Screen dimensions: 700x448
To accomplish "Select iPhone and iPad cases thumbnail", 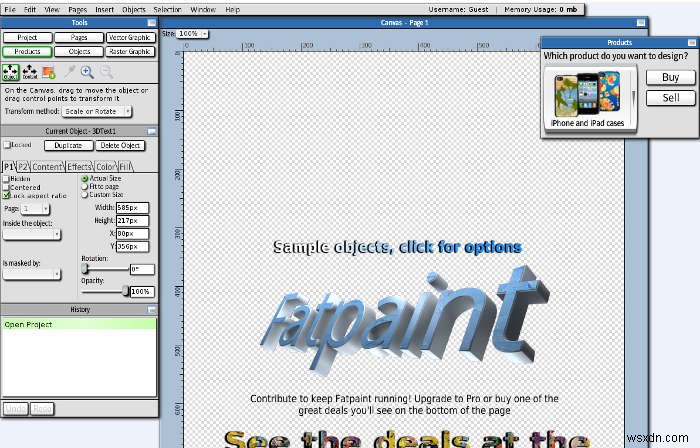I will coord(587,99).
